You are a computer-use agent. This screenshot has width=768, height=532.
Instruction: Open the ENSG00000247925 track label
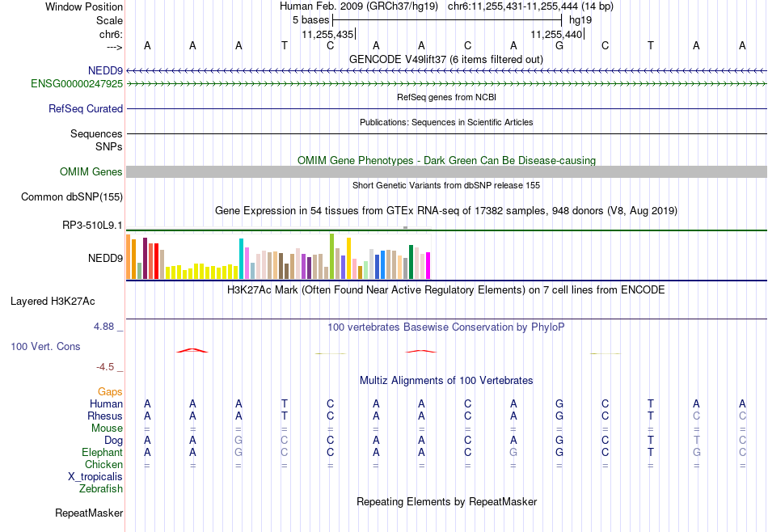(77, 84)
